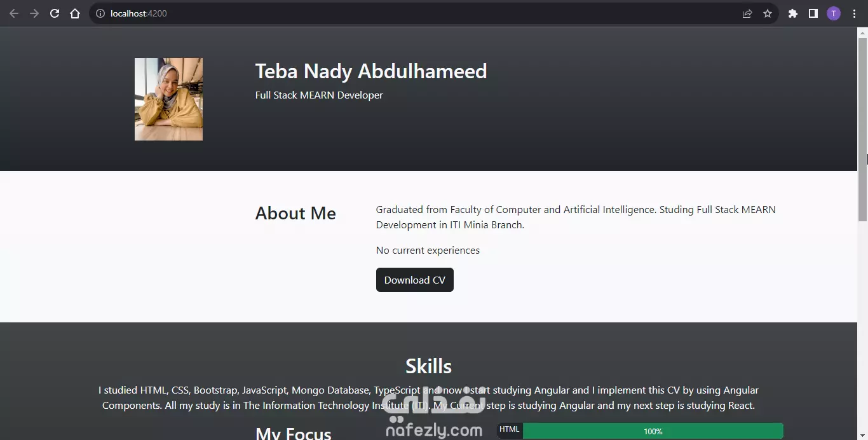The width and height of the screenshot is (868, 440).
Task: Share this page using the share icon
Action: 747,13
